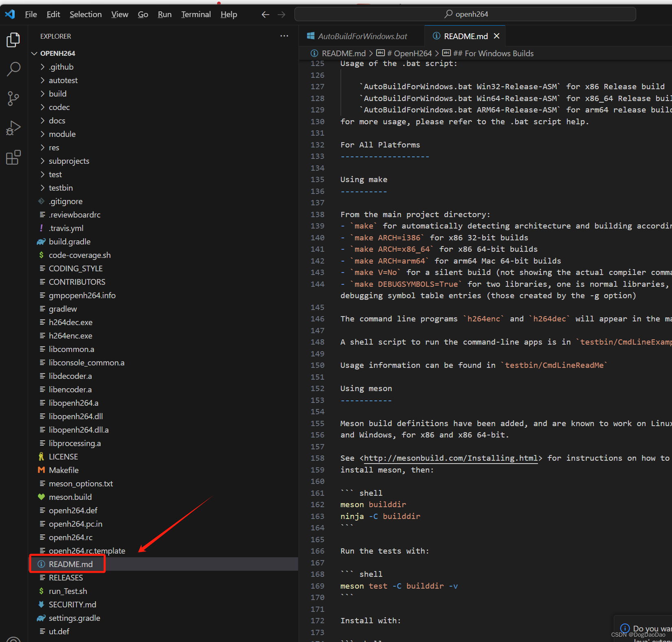The width and height of the screenshot is (672, 642).
Task: Click the SECURITY.md file icon
Action: pyautogui.click(x=41, y=605)
